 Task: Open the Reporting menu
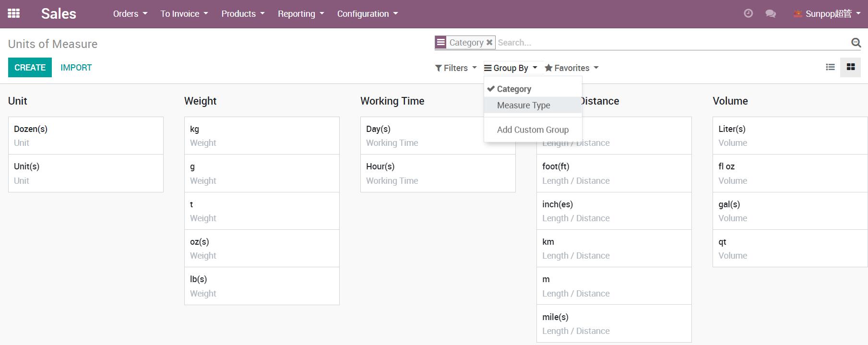click(x=301, y=14)
